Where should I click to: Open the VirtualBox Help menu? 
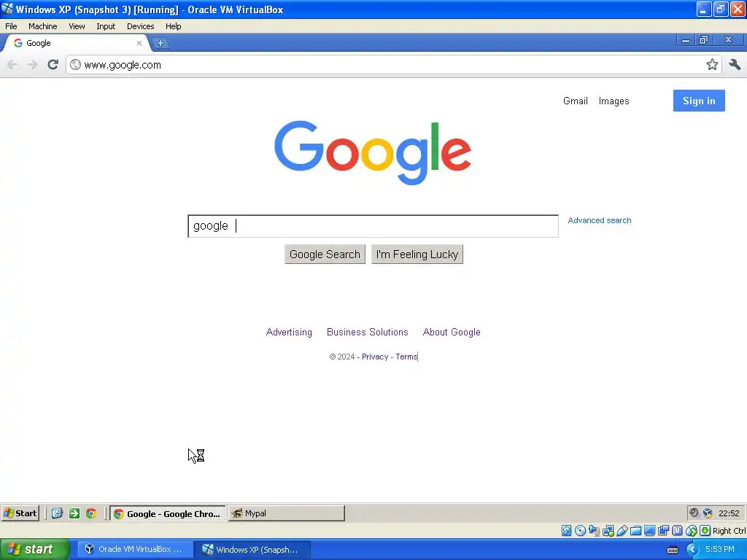click(174, 26)
